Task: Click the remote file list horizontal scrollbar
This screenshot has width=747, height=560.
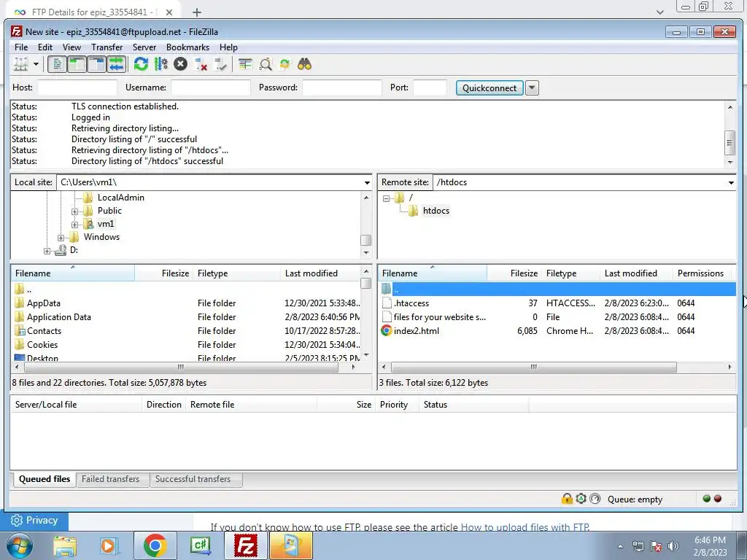Action: (533, 367)
